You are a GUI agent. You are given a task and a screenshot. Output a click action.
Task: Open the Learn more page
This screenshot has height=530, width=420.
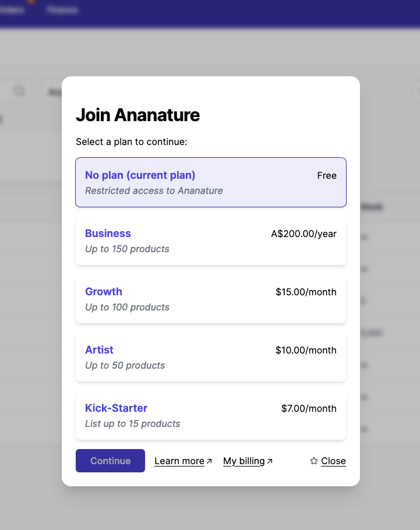pos(179,461)
